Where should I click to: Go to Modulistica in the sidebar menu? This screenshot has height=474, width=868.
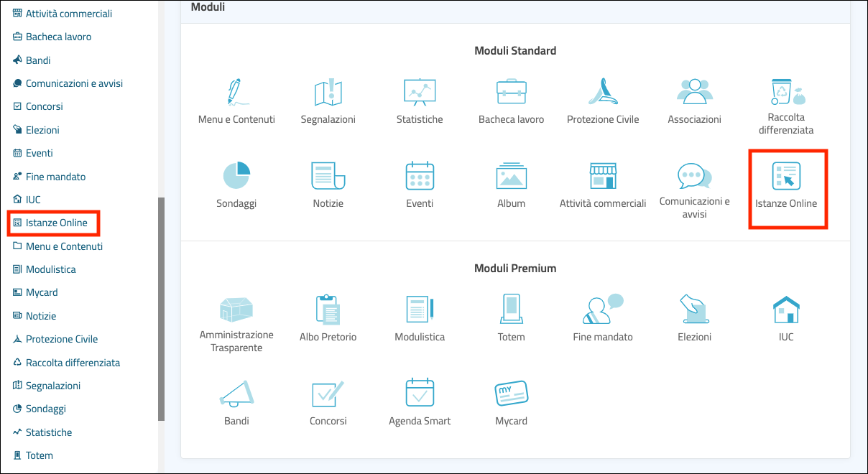pyautogui.click(x=50, y=269)
